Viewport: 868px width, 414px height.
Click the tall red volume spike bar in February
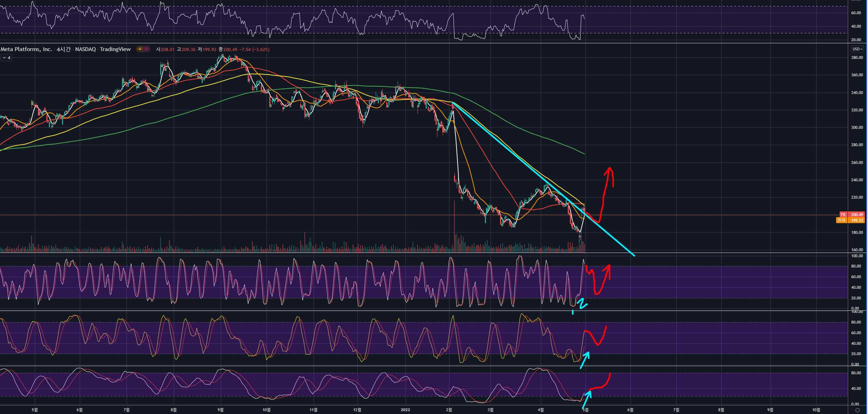pos(454,227)
